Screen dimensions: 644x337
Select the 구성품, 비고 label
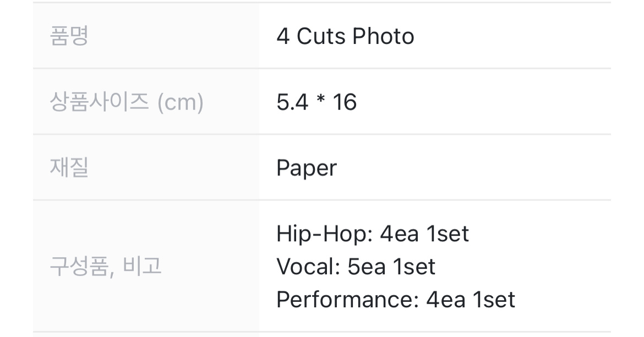point(106,266)
